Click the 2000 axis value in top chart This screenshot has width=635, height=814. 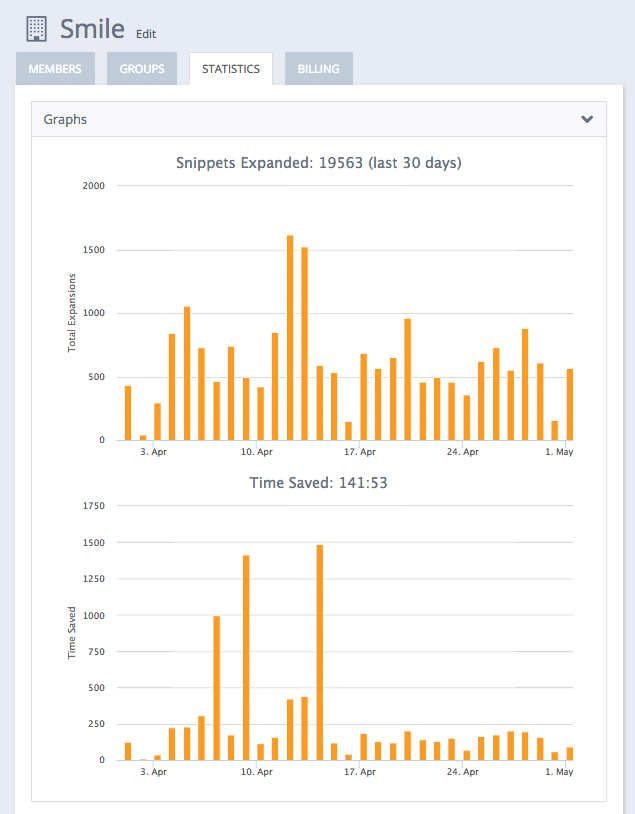93,186
